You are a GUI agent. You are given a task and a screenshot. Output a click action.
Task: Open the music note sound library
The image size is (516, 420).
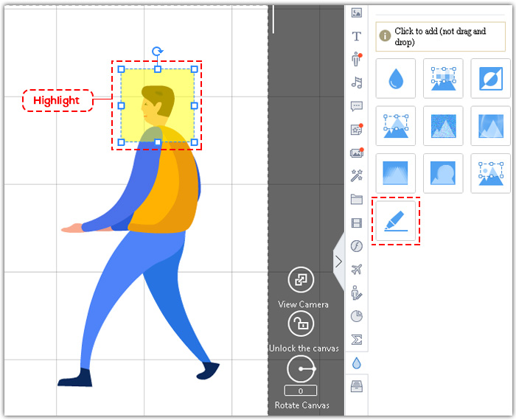(x=357, y=83)
